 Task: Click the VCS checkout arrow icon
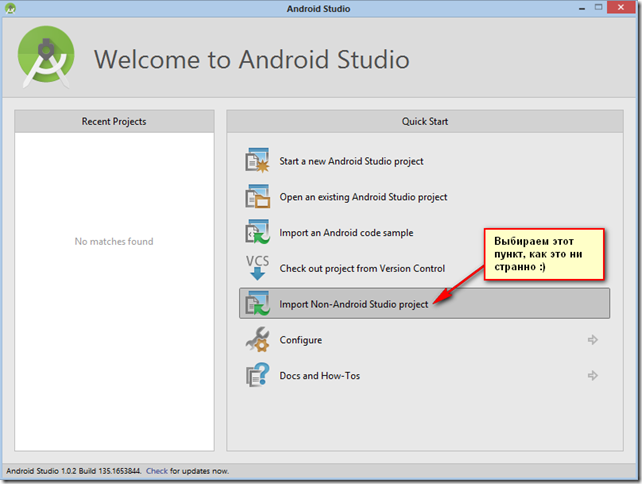[x=257, y=268]
